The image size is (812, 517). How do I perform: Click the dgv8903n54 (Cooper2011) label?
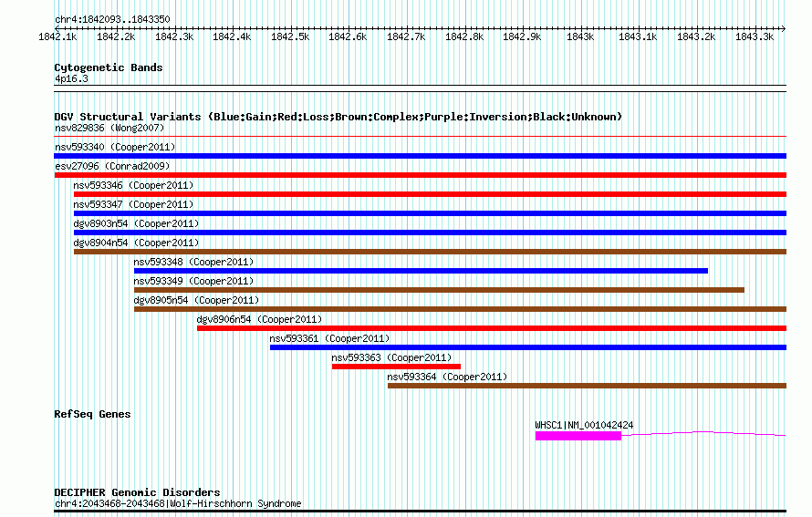coord(136,223)
